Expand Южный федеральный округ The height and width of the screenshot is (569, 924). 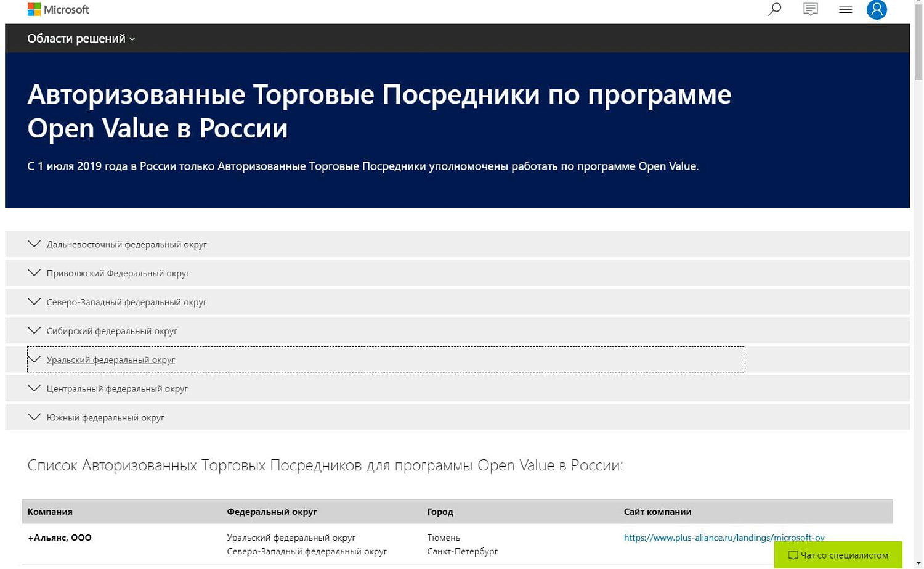[105, 417]
